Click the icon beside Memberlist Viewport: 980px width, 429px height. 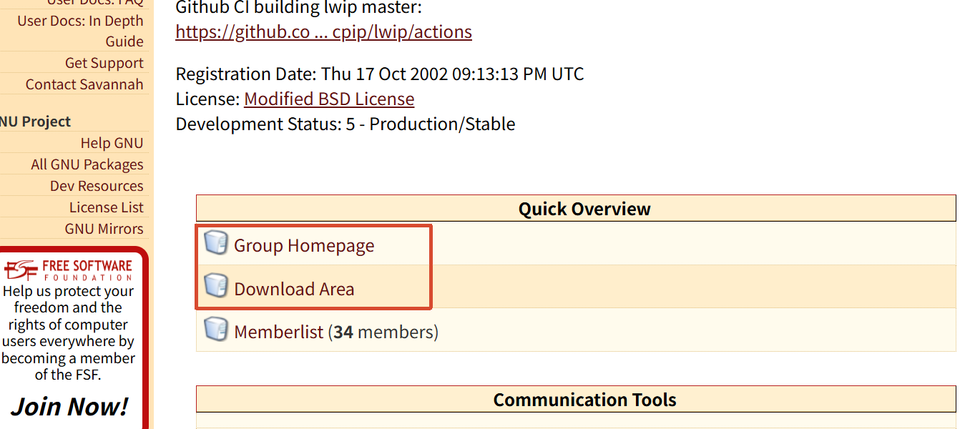coord(215,329)
